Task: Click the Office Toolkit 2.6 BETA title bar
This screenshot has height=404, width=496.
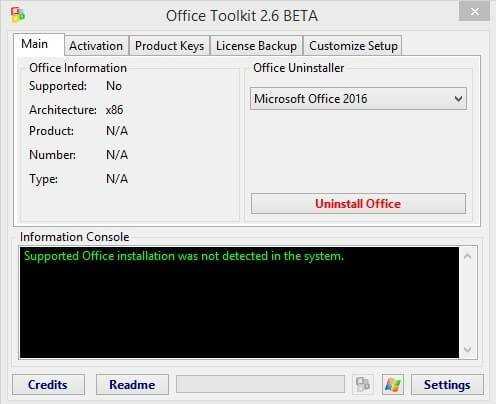Action: [242, 16]
